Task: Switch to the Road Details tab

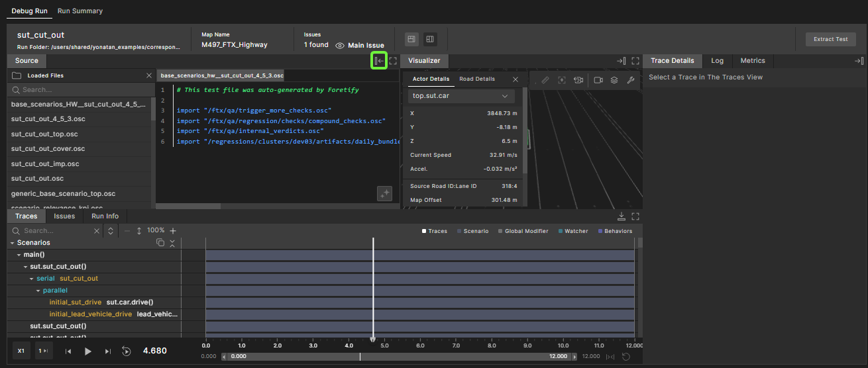Action: 476,79
